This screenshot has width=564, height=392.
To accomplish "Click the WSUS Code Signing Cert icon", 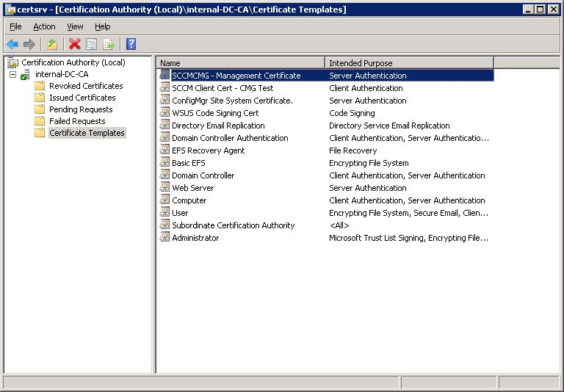I will 164,112.
